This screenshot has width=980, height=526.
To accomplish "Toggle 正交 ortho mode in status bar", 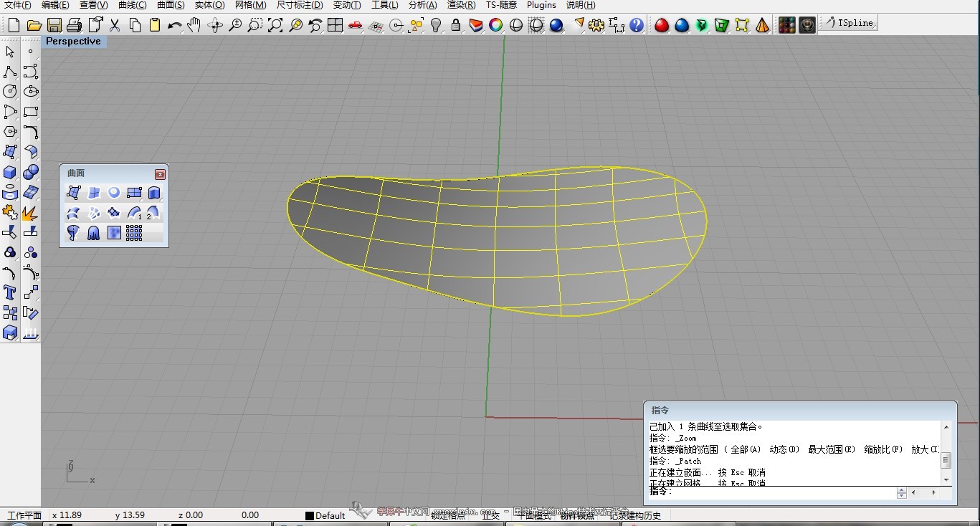I will point(490,515).
